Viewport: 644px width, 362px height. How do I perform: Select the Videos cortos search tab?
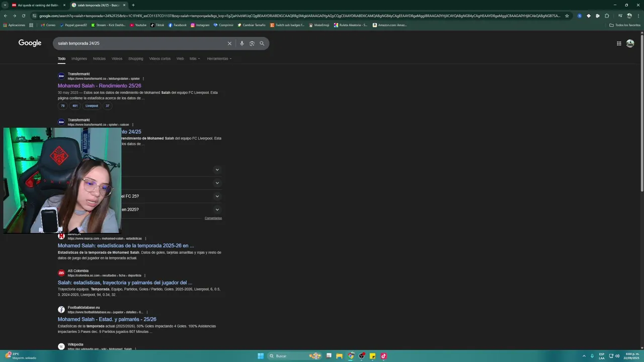160,59
